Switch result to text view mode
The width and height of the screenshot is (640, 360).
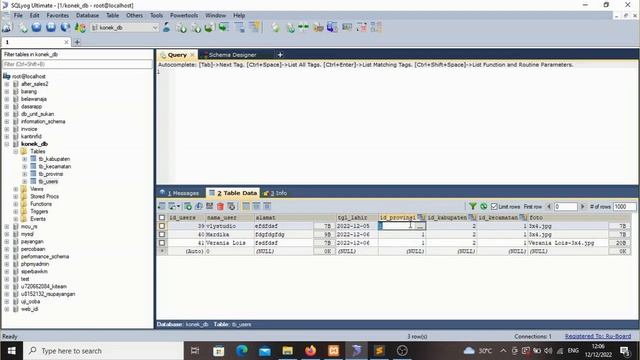[x=267, y=206]
